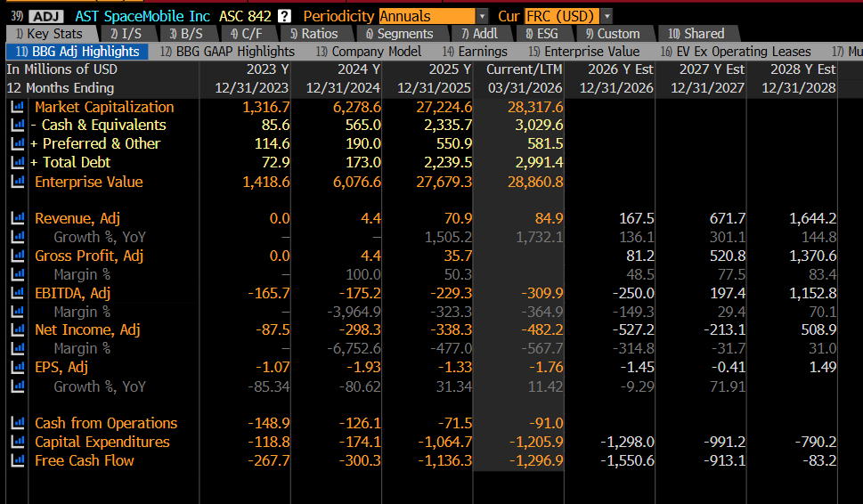Image resolution: width=863 pixels, height=504 pixels.
Task: Switch to the C/F tab
Action: [247, 34]
